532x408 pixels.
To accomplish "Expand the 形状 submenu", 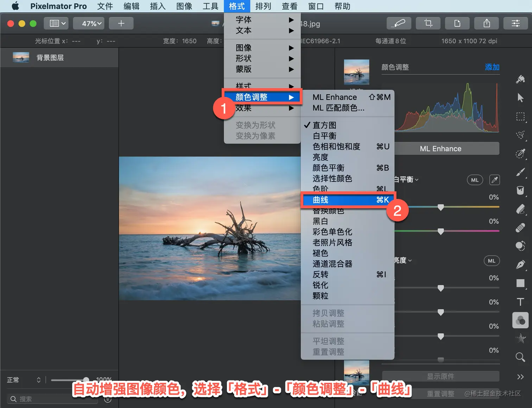I will [x=262, y=58].
